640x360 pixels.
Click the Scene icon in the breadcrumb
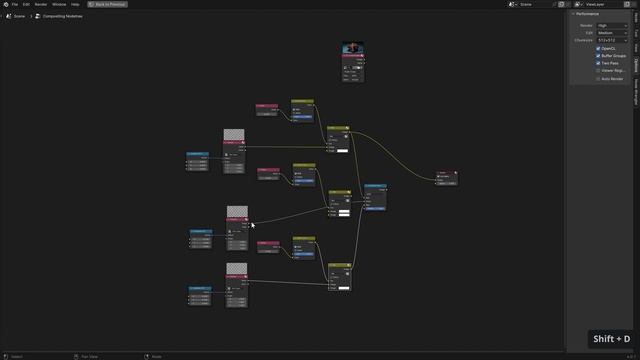tap(8, 16)
